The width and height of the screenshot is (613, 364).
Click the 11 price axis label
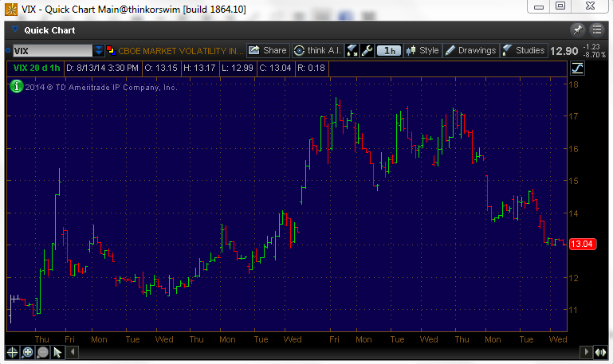(573, 310)
